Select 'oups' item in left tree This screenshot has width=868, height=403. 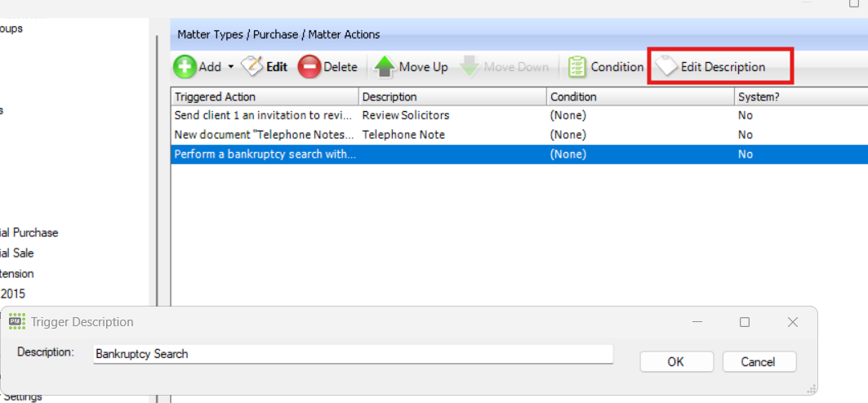click(x=11, y=29)
